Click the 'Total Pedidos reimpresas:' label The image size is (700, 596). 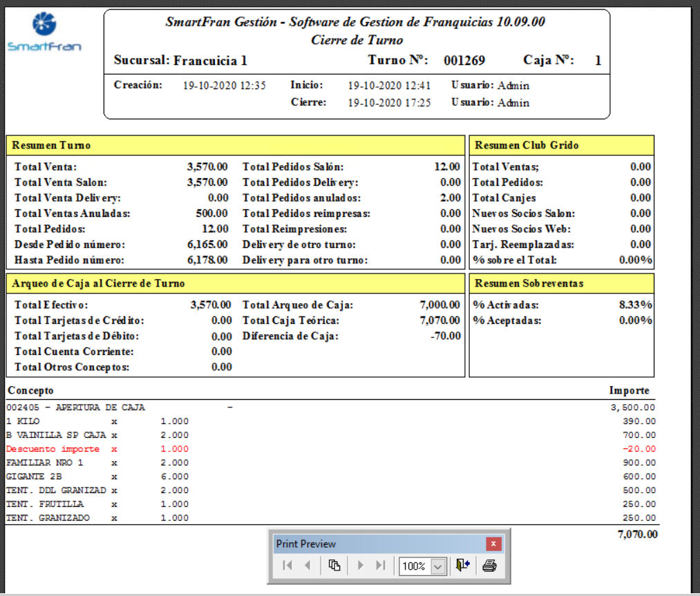(x=306, y=213)
